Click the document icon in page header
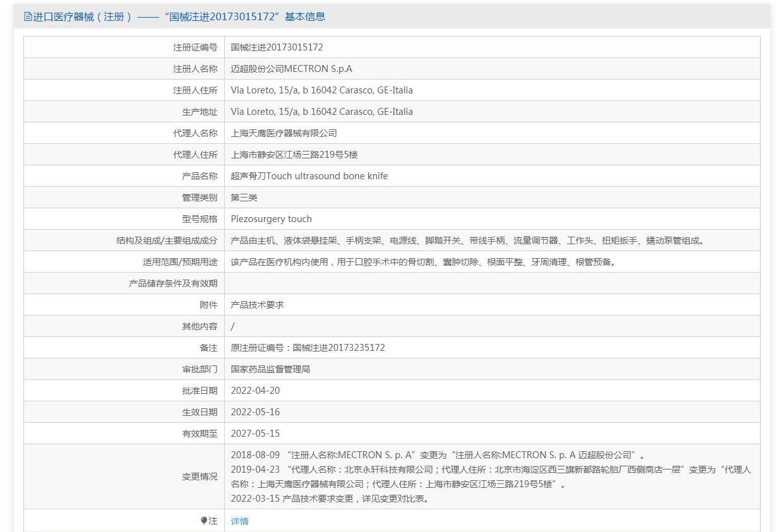The width and height of the screenshot is (776, 532). point(28,17)
